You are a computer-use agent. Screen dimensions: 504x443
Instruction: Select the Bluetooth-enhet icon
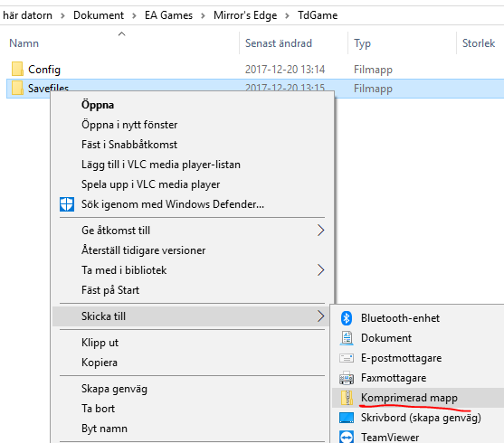point(347,318)
